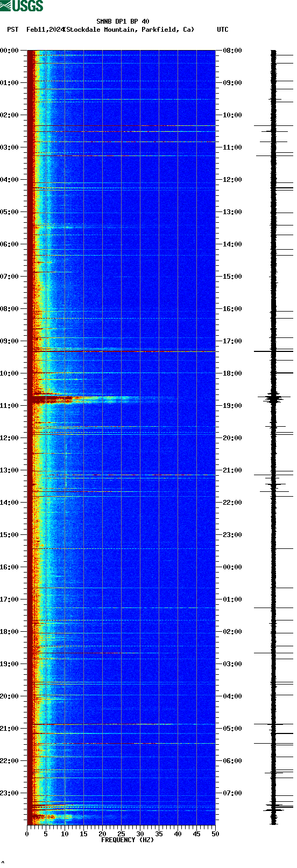This screenshot has width=297, height=868.
Task: Click the 16:00 UTC time label
Action: 232,309
